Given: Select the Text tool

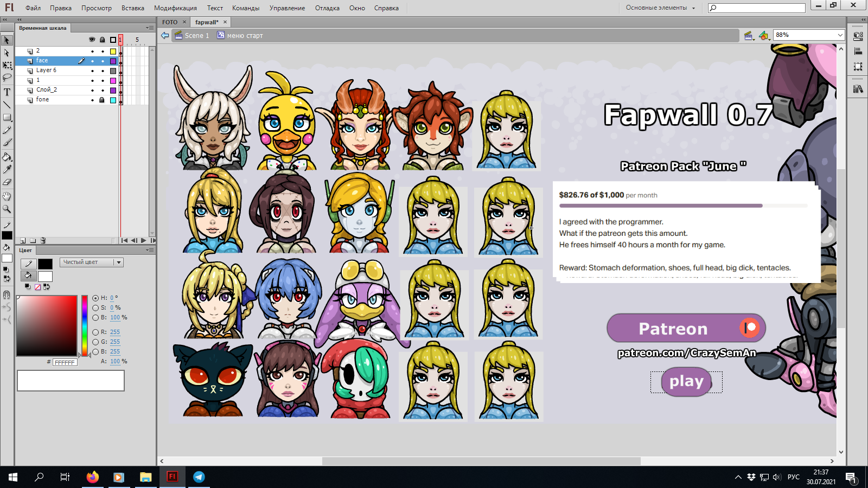Looking at the screenshot, I should pyautogui.click(x=7, y=92).
